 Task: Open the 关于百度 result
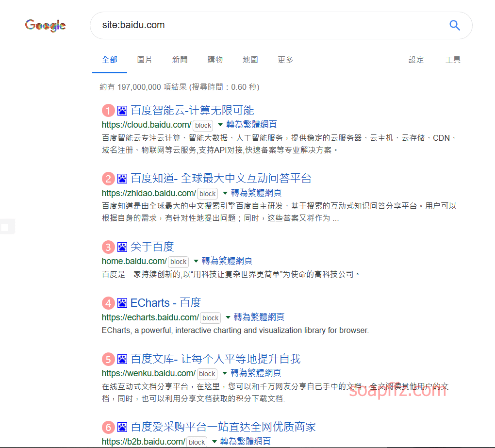tap(152, 247)
